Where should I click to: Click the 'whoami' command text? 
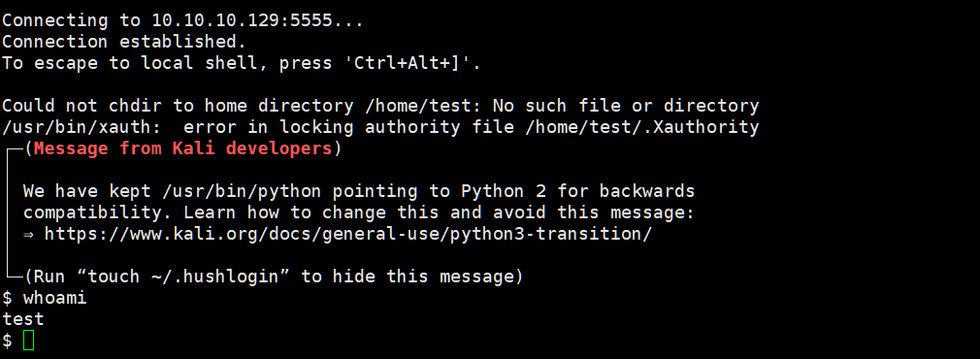click(x=55, y=298)
